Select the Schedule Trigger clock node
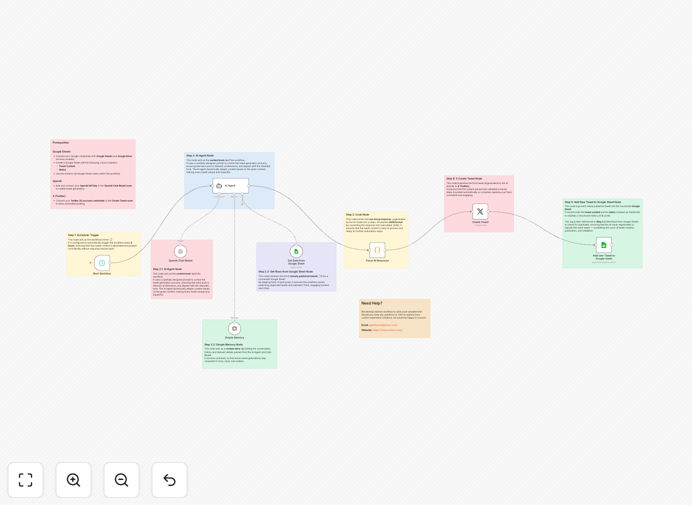 point(102,263)
